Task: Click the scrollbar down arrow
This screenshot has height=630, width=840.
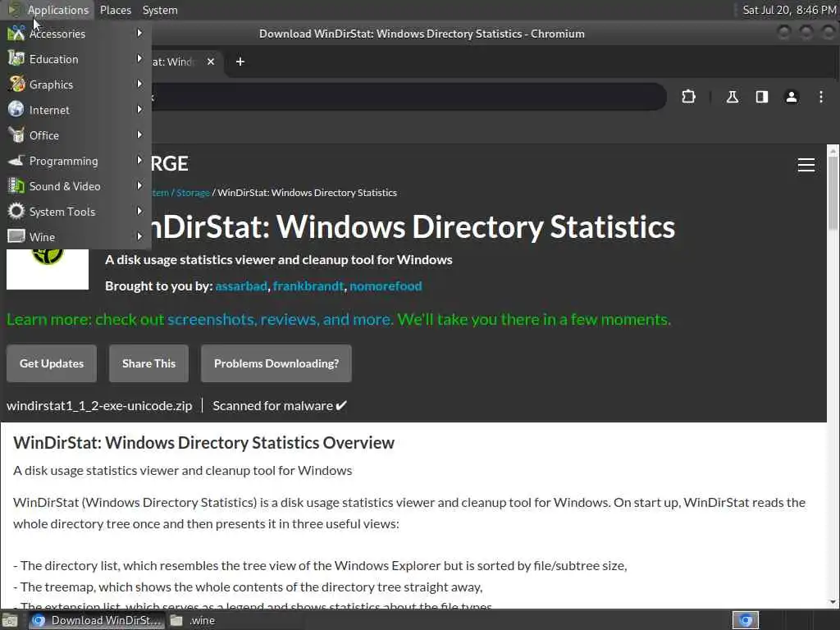Action: click(x=833, y=602)
